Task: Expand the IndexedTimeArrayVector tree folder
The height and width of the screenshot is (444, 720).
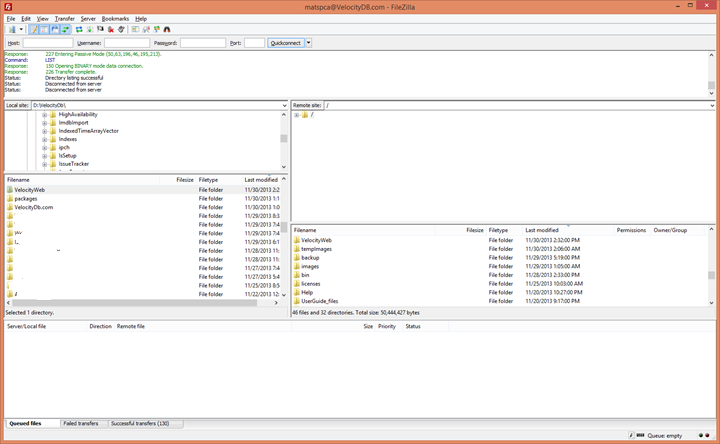Action: coord(45,131)
